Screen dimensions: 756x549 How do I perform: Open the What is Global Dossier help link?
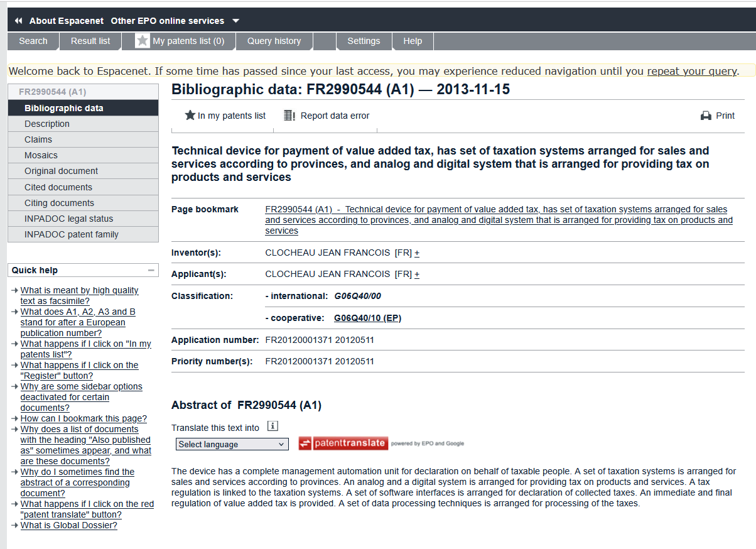point(68,525)
